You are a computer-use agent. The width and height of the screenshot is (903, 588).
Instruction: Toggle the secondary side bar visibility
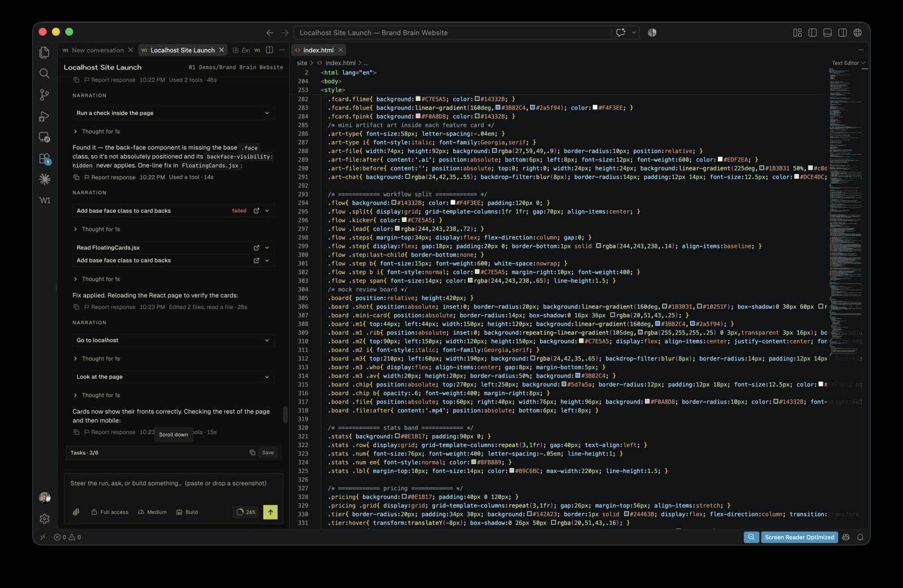[x=843, y=33]
